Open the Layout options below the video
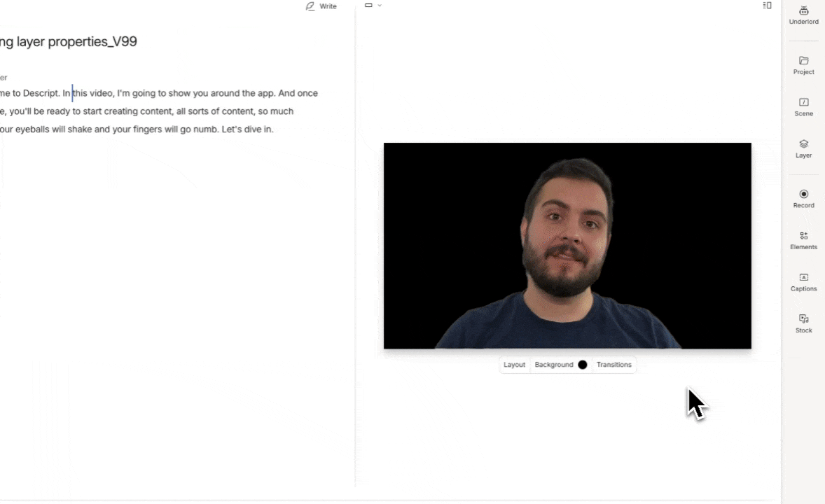The width and height of the screenshot is (825, 504). [514, 365]
